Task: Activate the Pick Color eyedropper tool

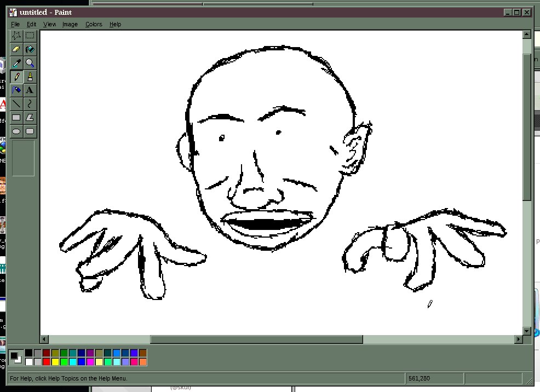Action: click(16, 63)
